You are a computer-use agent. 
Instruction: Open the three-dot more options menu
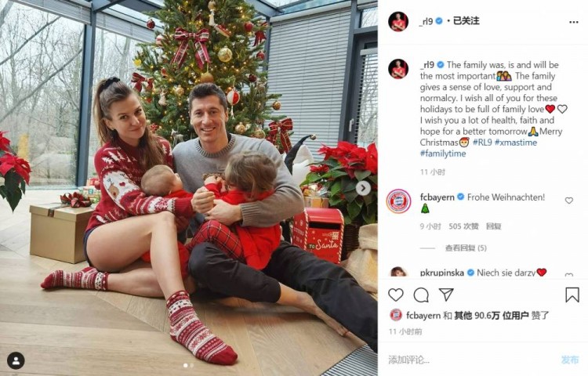[x=573, y=22]
